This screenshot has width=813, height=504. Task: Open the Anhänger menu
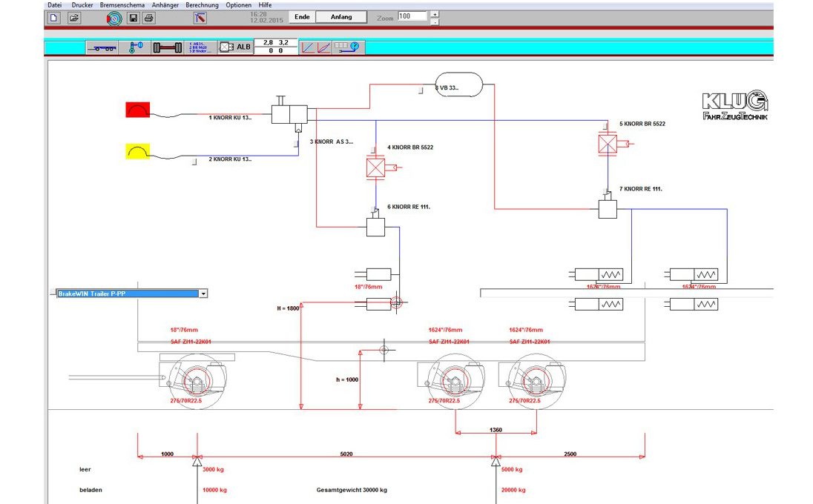tap(165, 5)
